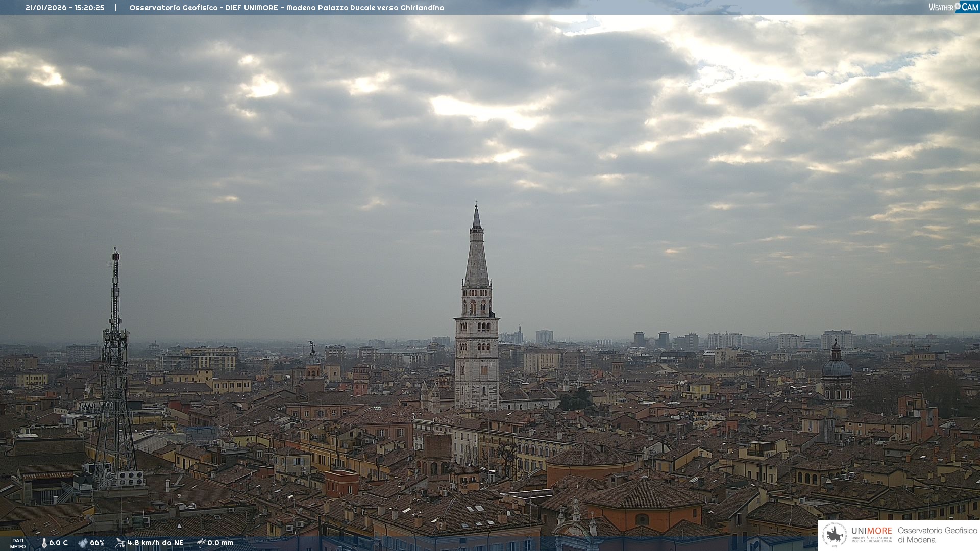The width and height of the screenshot is (980, 551).
Task: Click the 0.0 mm rainfall value
Action: (220, 543)
